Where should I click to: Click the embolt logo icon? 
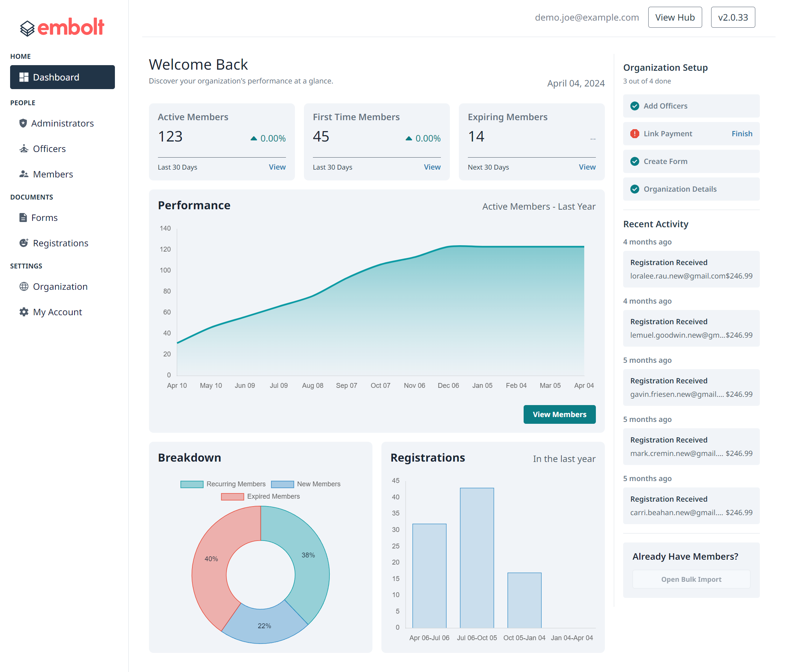[x=27, y=28]
